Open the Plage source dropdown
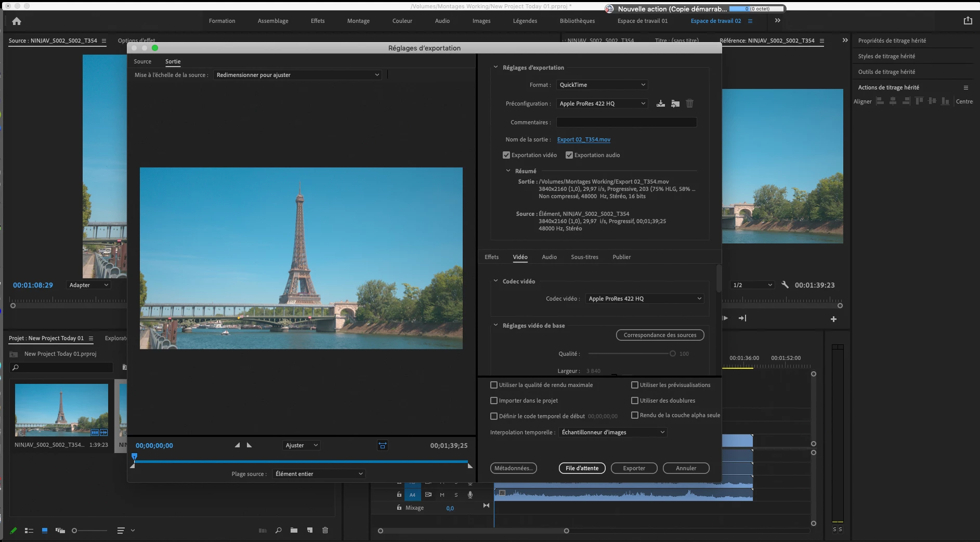This screenshot has width=980, height=542. pyautogui.click(x=319, y=474)
